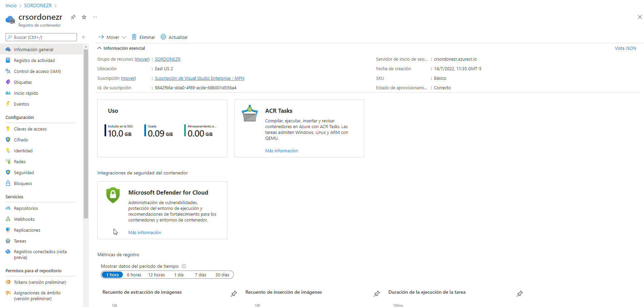Viewport: 644px width, 307px height.
Task: Pin the crsordonezr registry to dashboard
Action: [x=73, y=17]
